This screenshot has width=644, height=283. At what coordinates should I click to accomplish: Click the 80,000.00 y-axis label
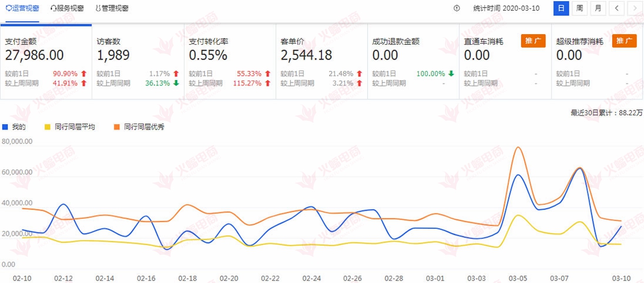(x=16, y=141)
